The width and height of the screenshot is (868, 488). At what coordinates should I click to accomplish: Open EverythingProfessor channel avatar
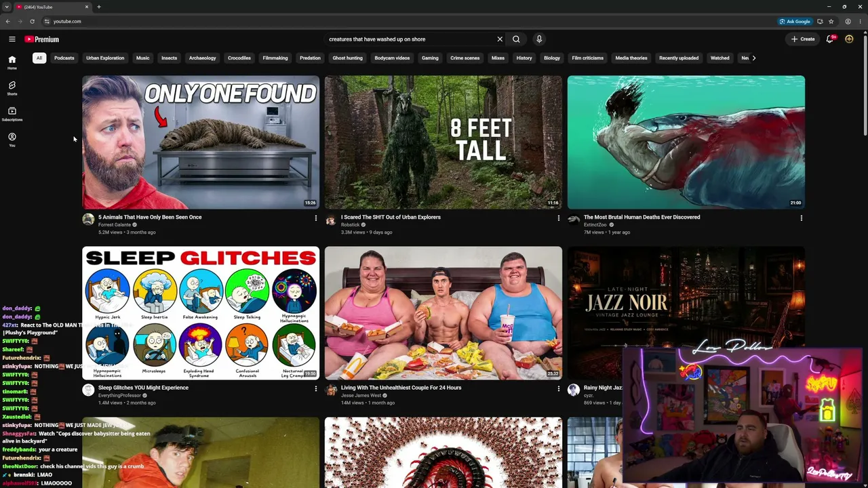coord(88,390)
